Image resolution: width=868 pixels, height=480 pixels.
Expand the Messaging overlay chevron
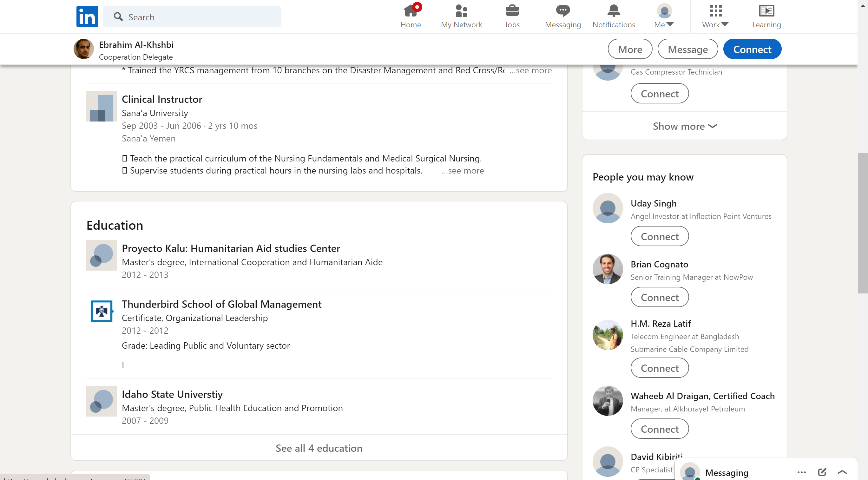point(842,472)
